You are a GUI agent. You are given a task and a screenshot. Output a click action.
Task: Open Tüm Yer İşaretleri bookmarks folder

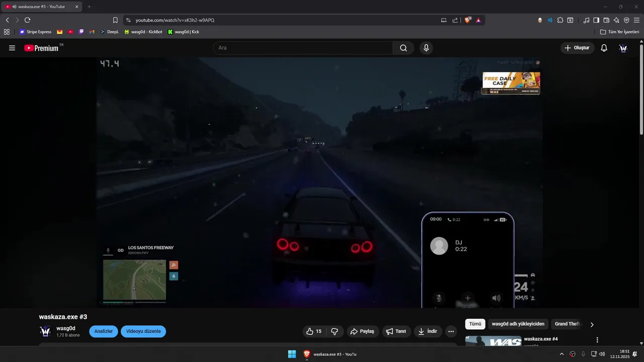point(620,32)
